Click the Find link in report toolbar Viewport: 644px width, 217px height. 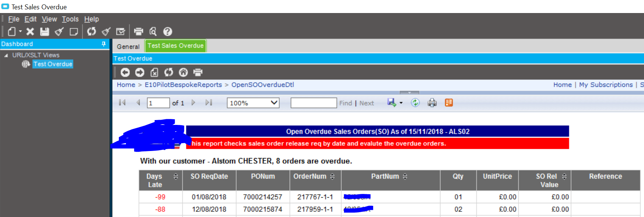345,103
